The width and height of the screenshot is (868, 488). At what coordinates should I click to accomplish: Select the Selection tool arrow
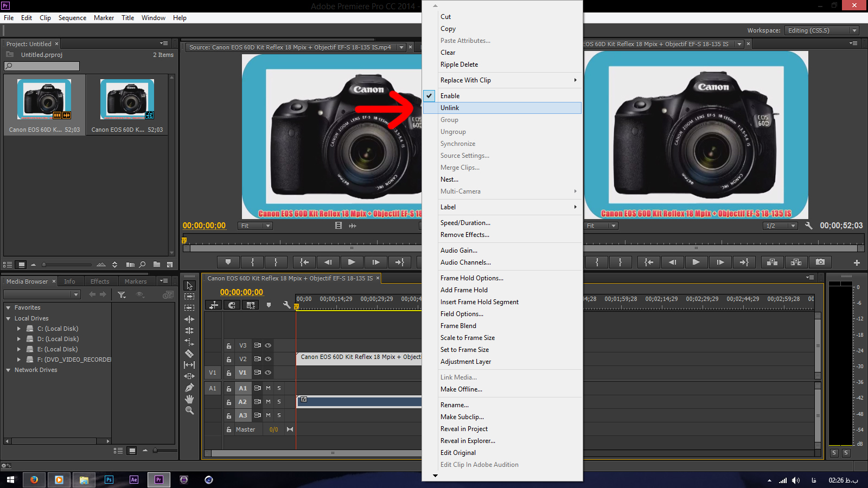[x=189, y=286]
